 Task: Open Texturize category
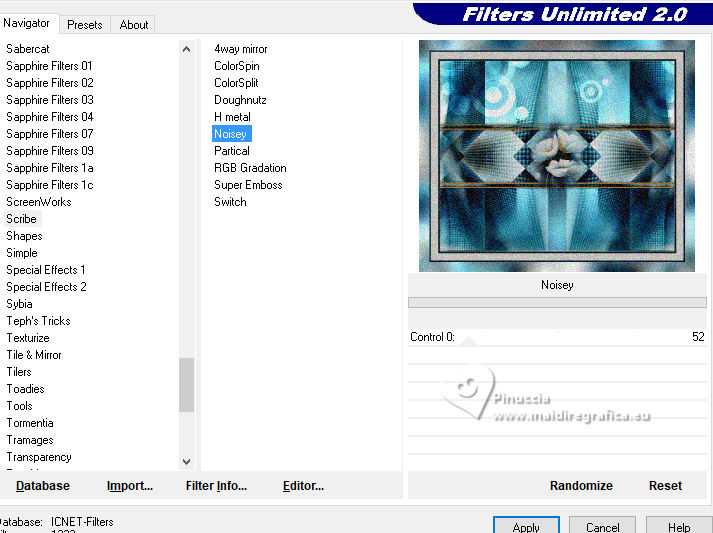[x=28, y=338]
